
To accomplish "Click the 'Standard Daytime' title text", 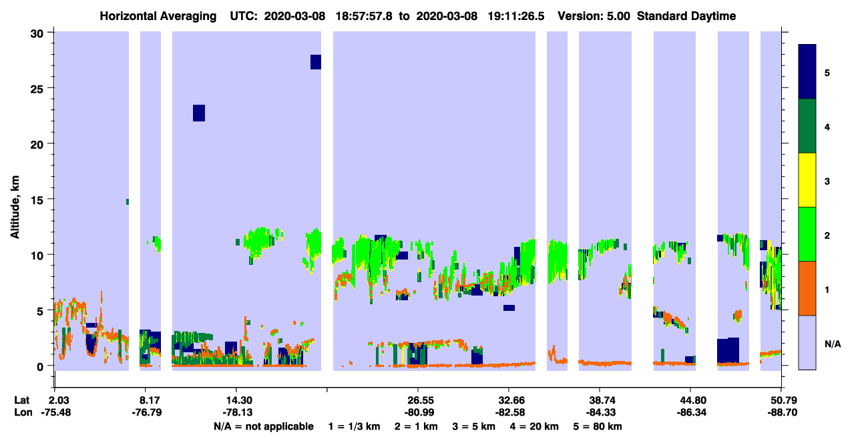I will tap(686, 16).
